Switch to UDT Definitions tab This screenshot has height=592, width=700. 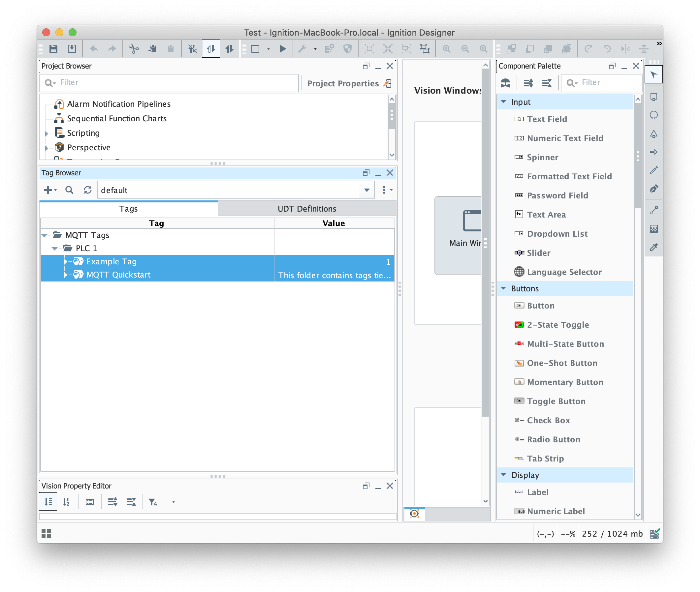(307, 209)
